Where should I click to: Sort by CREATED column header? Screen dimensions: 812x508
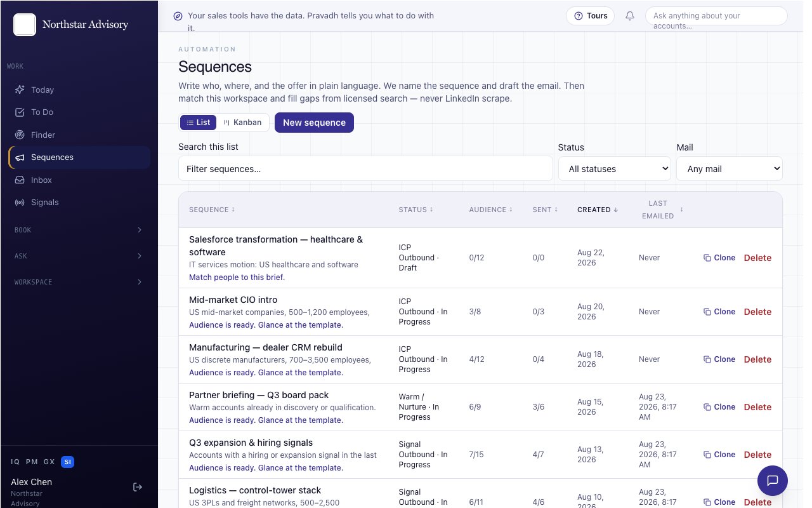point(598,210)
